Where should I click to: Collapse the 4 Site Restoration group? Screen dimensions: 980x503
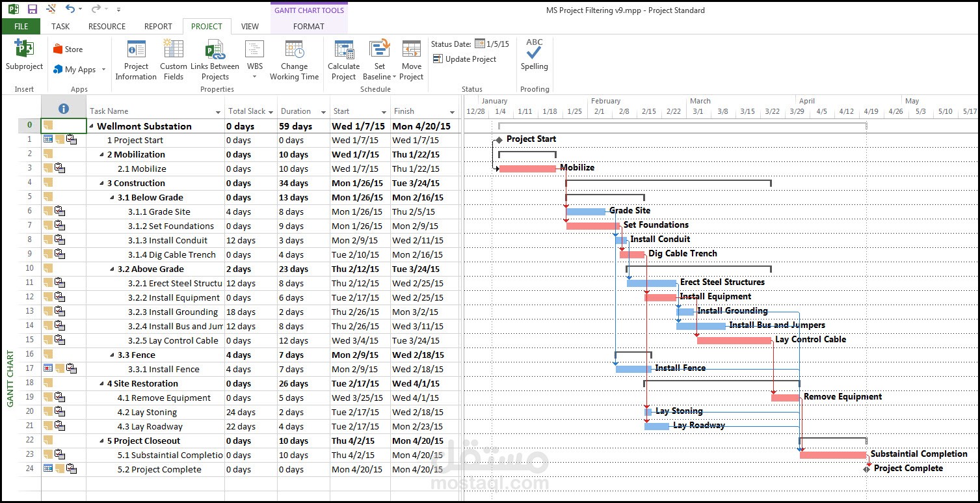point(102,384)
